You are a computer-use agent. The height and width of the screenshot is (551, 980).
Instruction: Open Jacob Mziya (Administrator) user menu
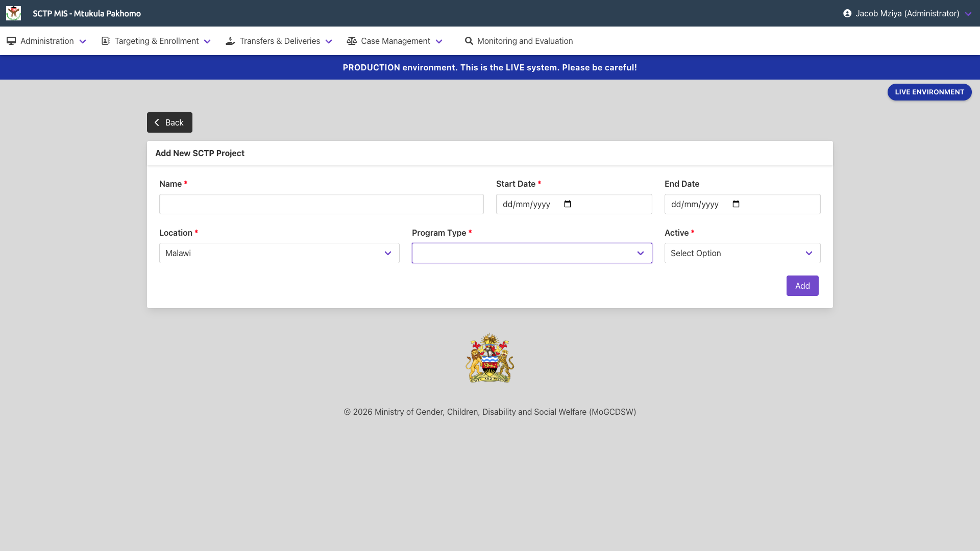click(x=908, y=13)
